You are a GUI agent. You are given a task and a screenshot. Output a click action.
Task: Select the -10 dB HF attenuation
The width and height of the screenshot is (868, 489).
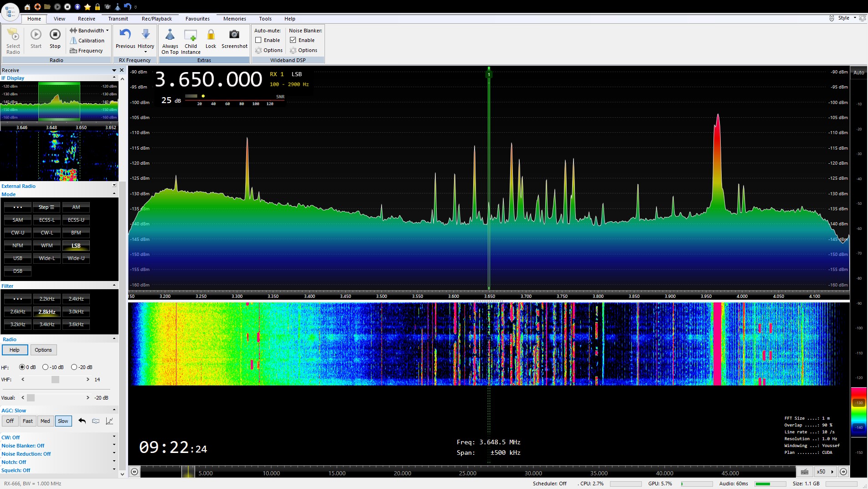click(x=46, y=367)
